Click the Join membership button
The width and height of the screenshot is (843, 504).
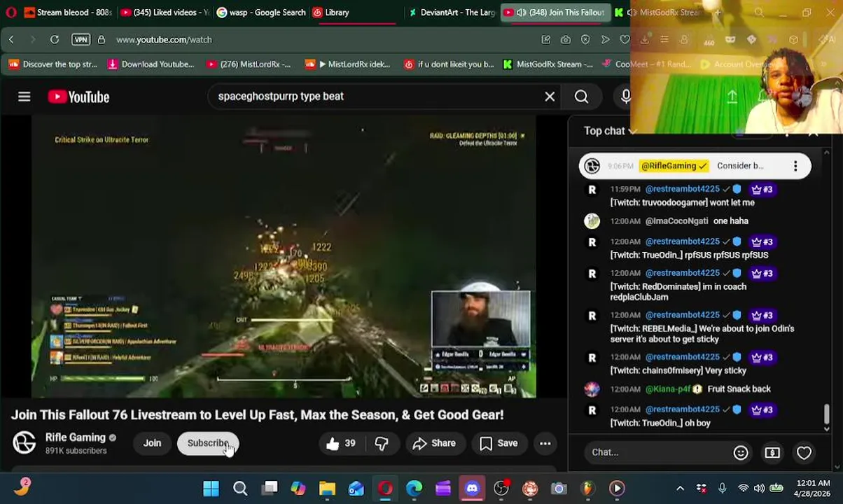(152, 443)
